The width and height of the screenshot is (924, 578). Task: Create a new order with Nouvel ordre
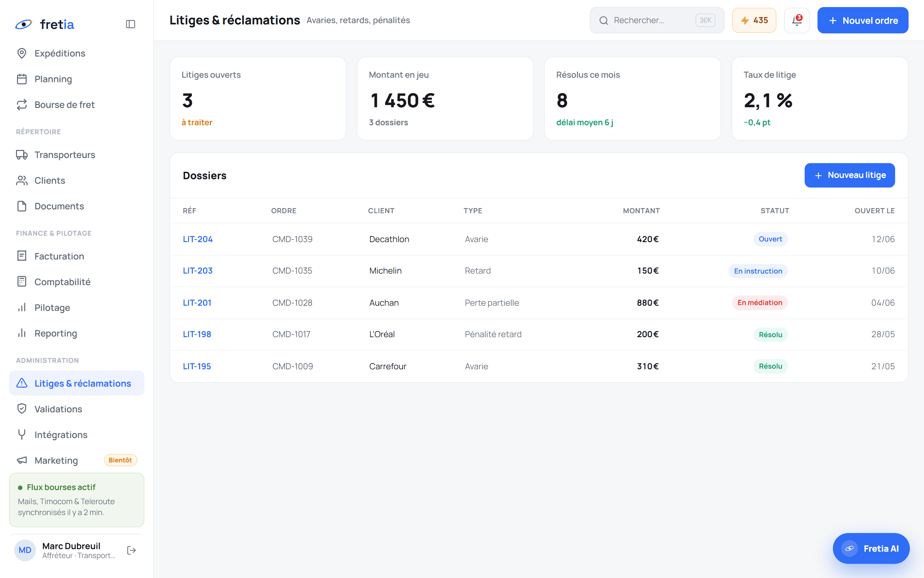click(x=863, y=20)
